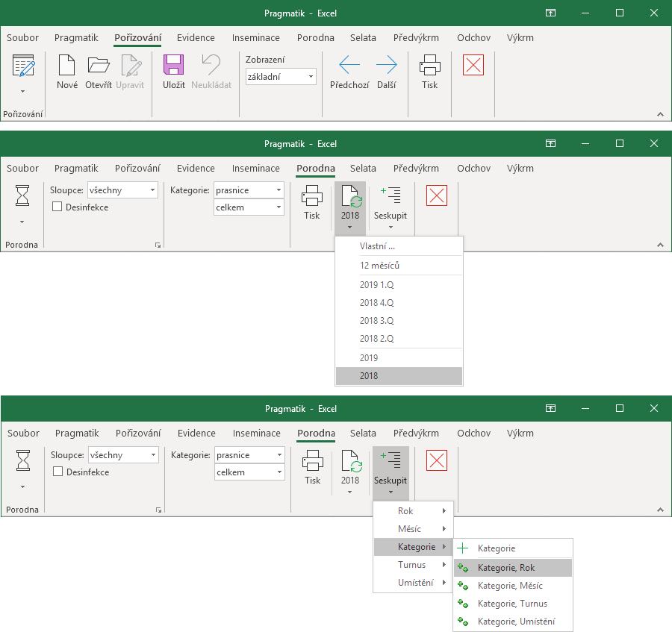This screenshot has height=632, width=672.
Task: Select 12 měsíců from the period list
Action: (399, 266)
